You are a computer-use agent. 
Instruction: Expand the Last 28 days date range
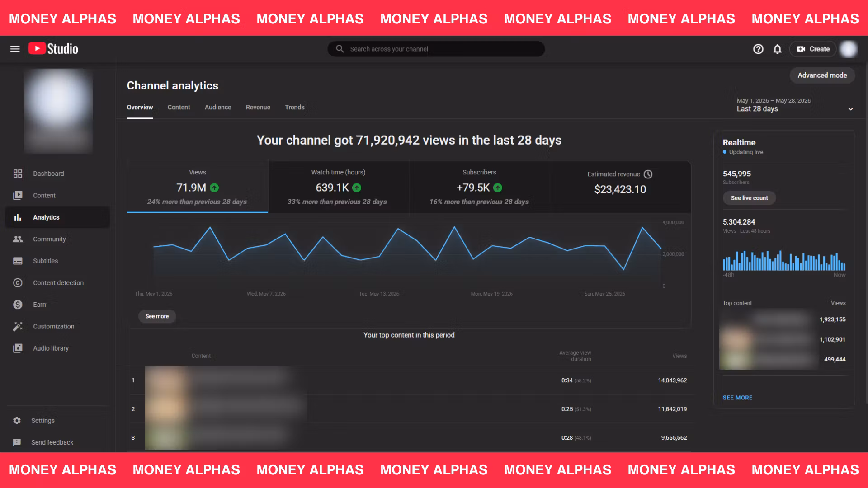pos(795,105)
